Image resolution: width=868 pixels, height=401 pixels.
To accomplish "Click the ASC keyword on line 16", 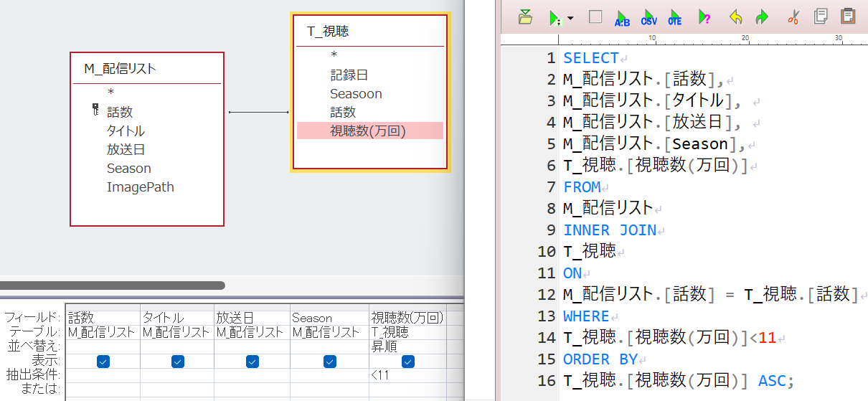I will coord(773,381).
